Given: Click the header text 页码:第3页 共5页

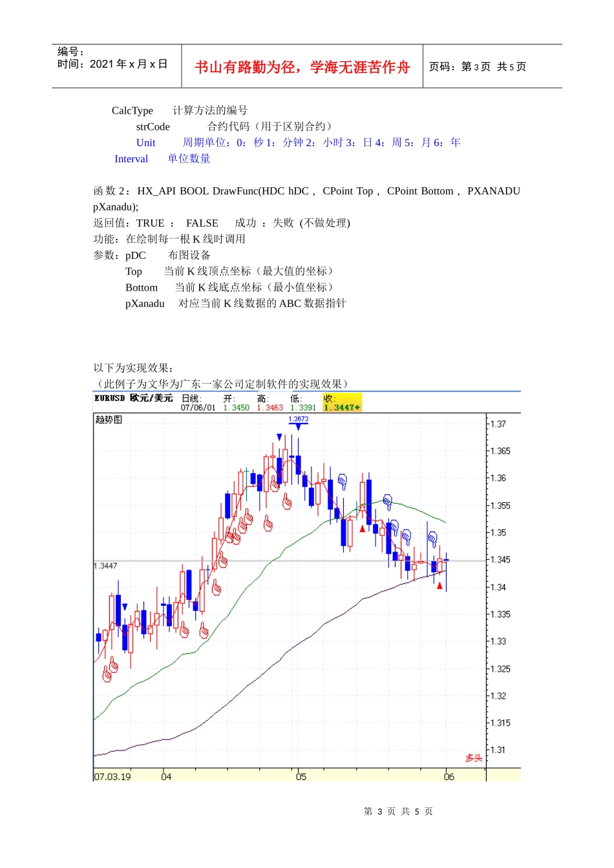Looking at the screenshot, I should 478,67.
